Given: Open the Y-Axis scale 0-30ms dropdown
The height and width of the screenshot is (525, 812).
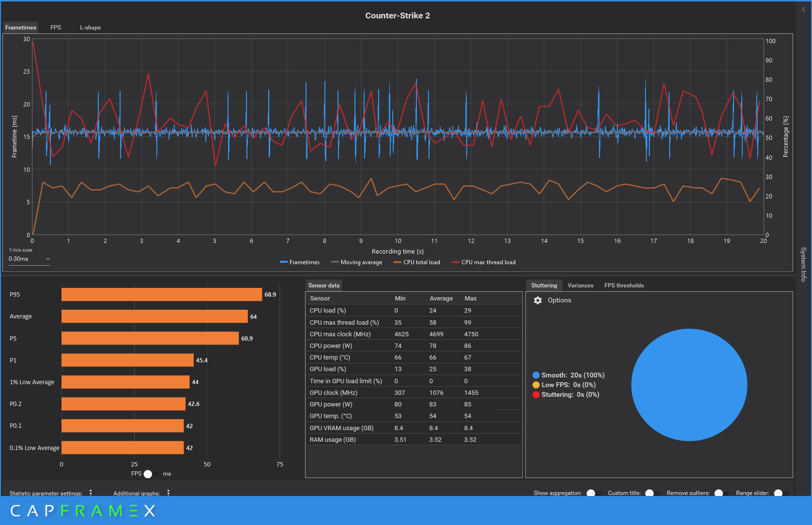Looking at the screenshot, I should (29, 259).
